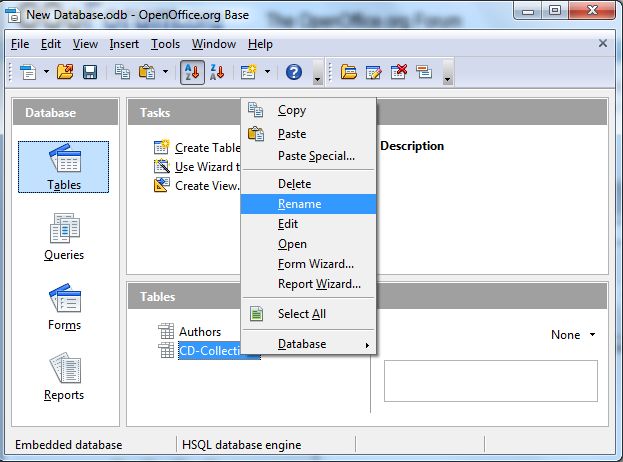Click the Sort Descending toolbar icon

[216, 72]
